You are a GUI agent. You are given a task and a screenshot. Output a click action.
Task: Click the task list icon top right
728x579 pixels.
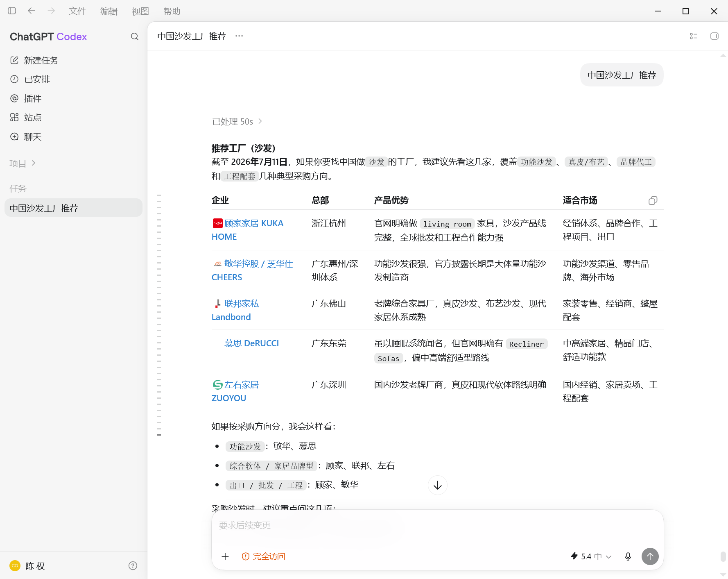click(694, 36)
